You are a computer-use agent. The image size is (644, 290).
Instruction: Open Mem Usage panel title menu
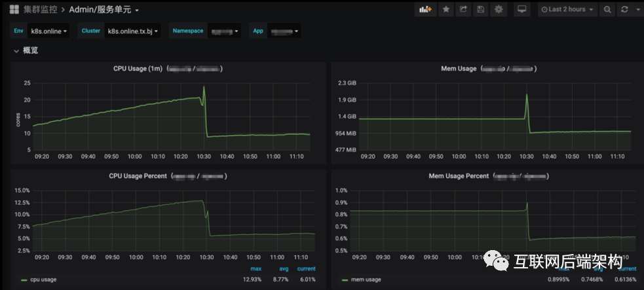(489, 69)
